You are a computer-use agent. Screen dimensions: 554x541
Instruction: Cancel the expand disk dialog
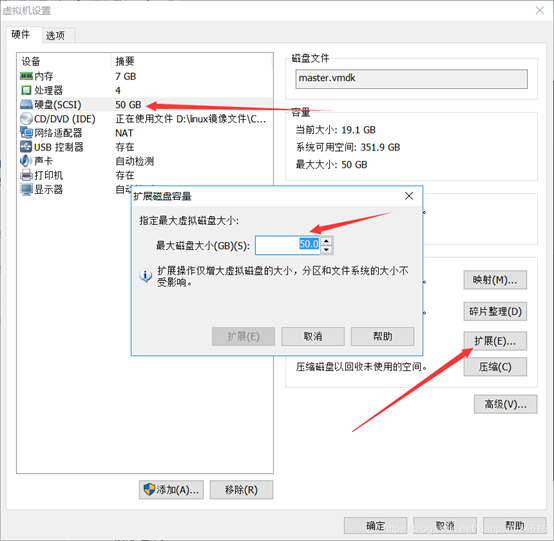point(313,336)
